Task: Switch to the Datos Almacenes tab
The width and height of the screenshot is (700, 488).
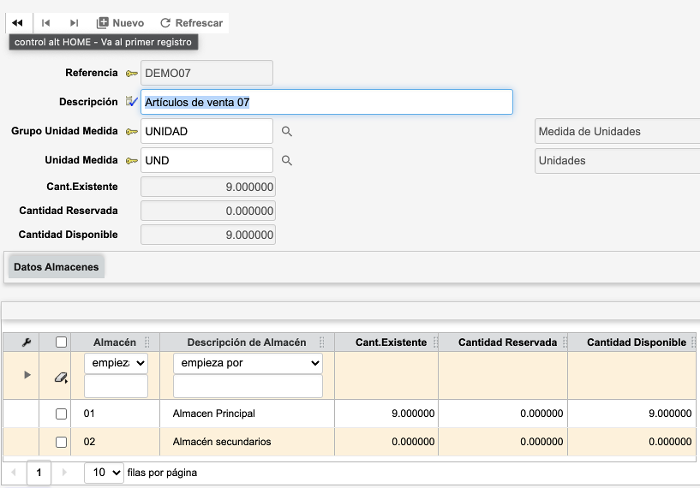Action: tap(56, 266)
